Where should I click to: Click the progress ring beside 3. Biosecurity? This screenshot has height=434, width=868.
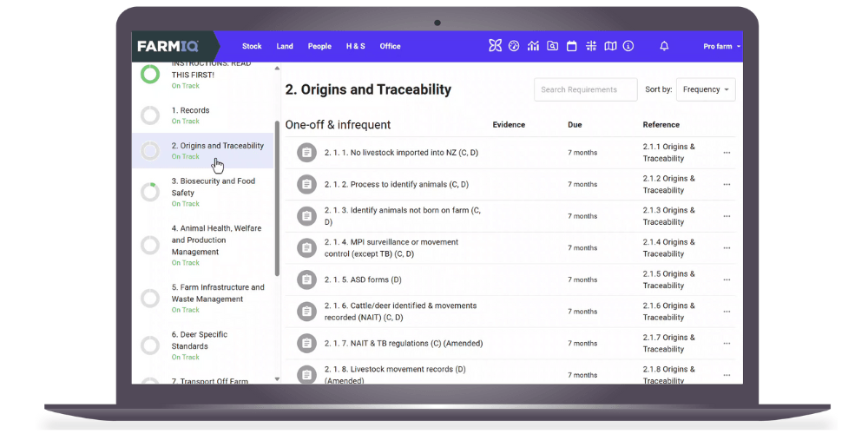coord(150,192)
